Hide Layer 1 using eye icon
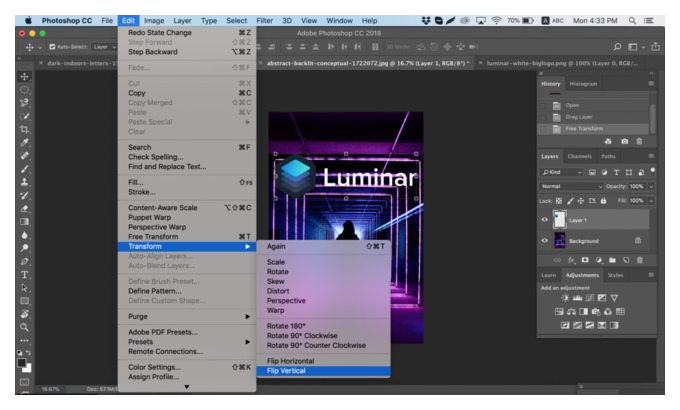This screenshot has width=680, height=410. click(x=545, y=220)
